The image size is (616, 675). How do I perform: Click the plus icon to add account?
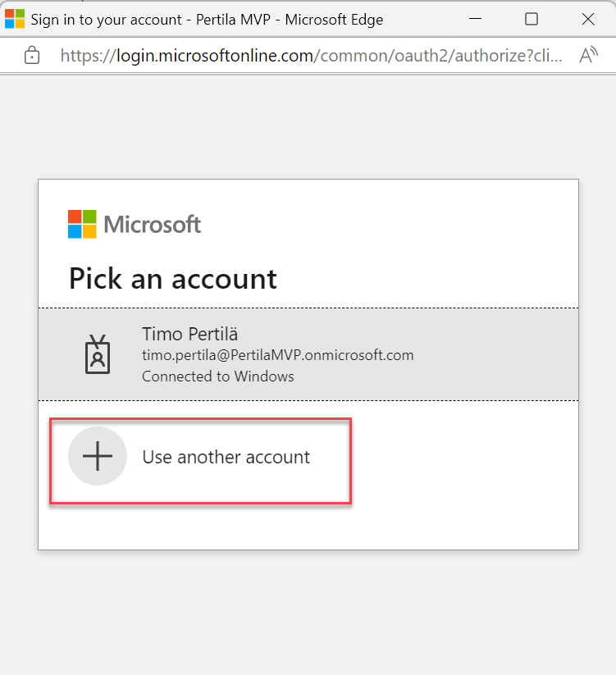pos(98,457)
